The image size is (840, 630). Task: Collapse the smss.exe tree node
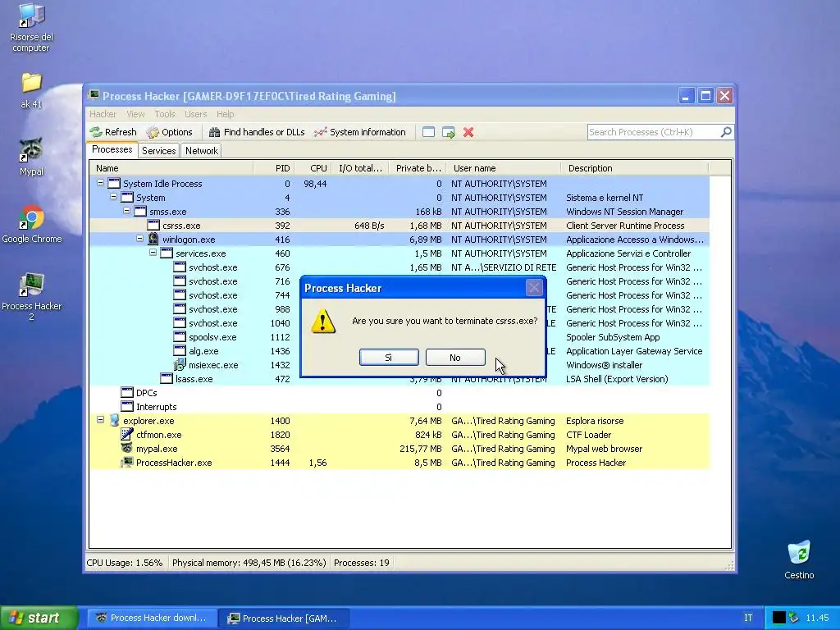click(126, 211)
